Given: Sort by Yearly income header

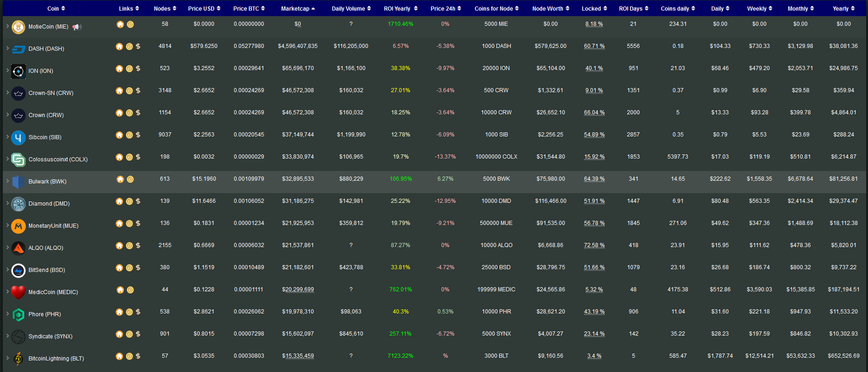Looking at the screenshot, I should (844, 8).
